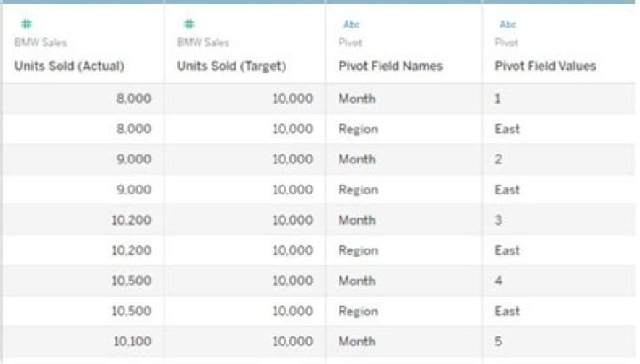
Task: Select the Units Sold (Actual) column header
Action: [69, 66]
